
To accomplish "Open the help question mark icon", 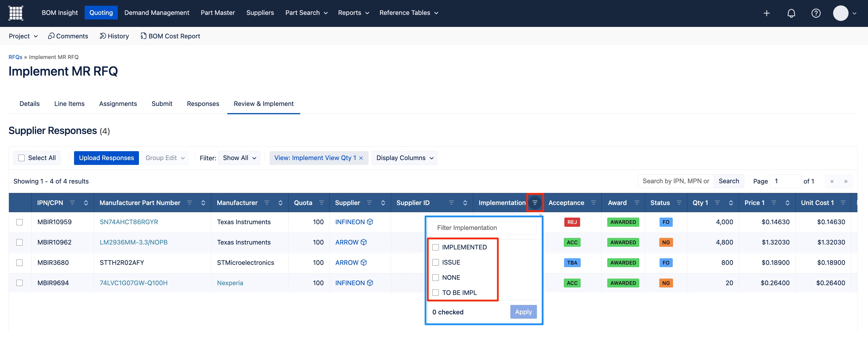I will click(816, 13).
